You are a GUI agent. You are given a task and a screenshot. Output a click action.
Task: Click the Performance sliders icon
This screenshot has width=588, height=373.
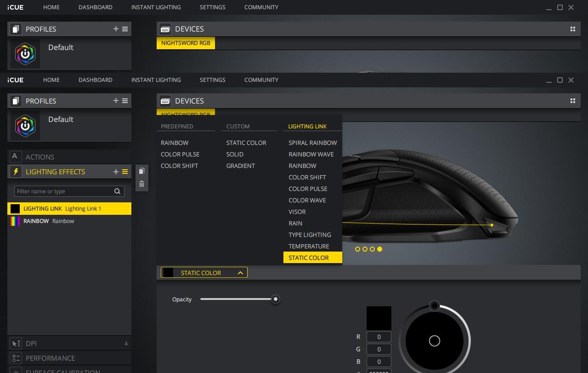click(x=16, y=358)
